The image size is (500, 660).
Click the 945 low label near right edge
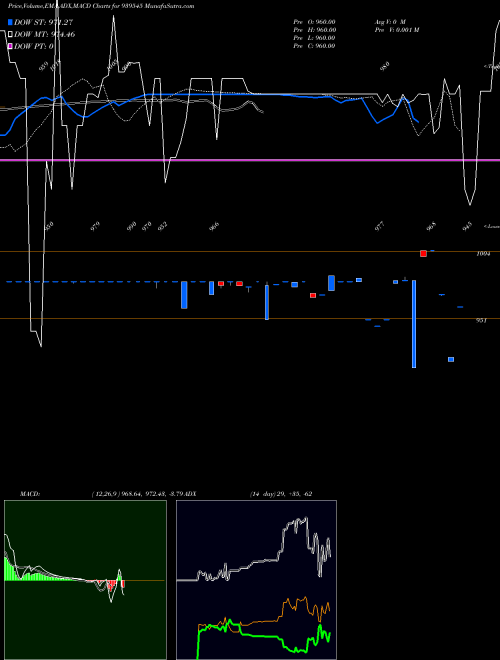468,226
